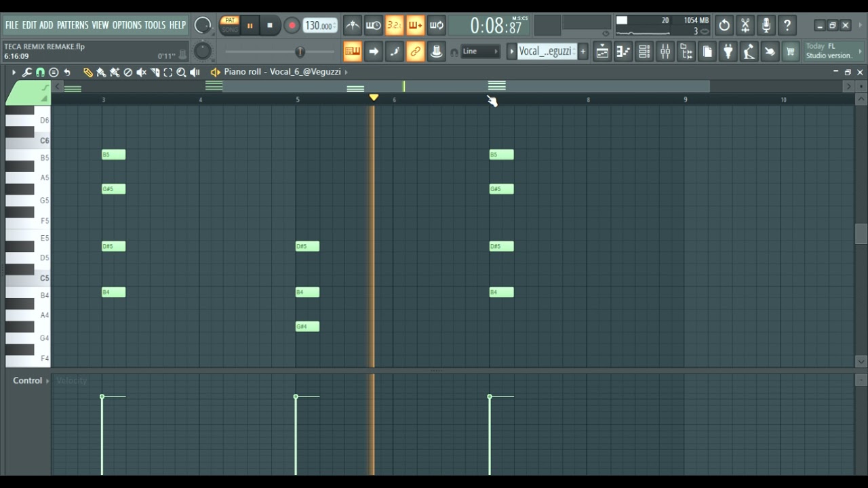Select the Draw pencil tool
Screen dimensions: 868x488
[x=87, y=72]
